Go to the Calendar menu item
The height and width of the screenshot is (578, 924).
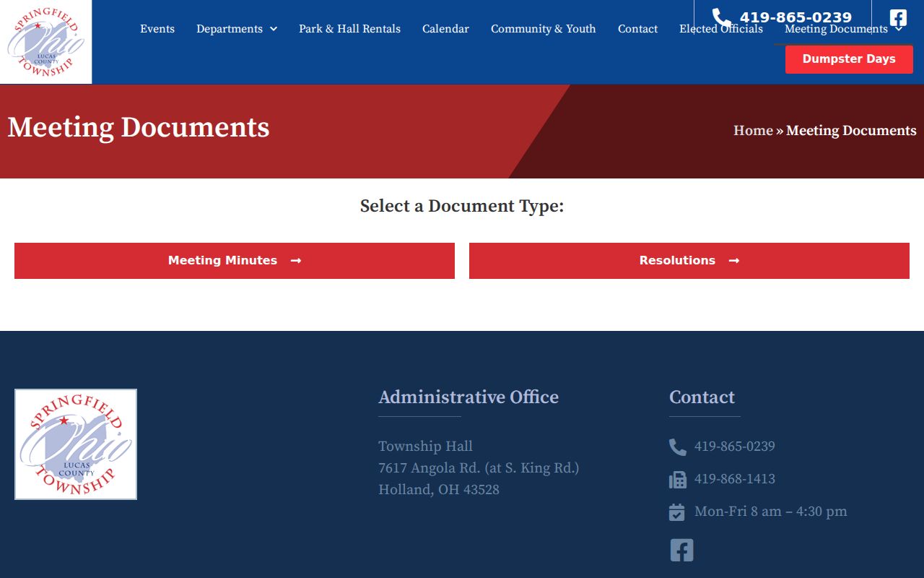[445, 29]
